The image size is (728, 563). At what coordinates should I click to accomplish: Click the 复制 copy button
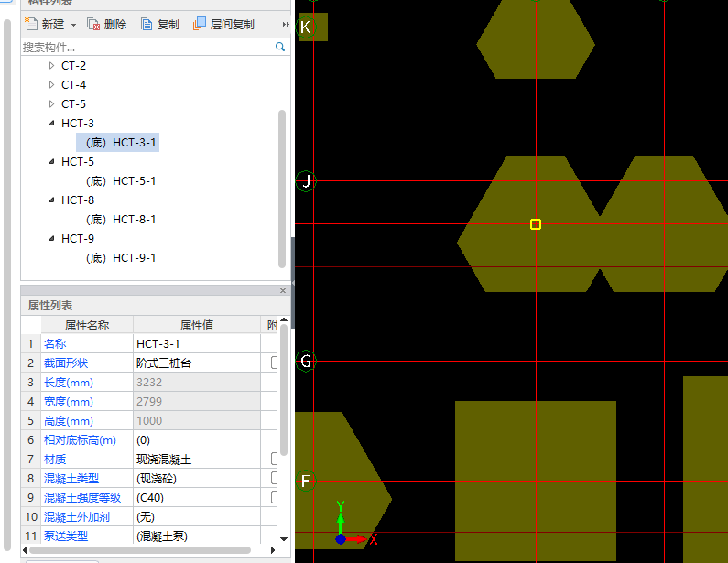[160, 24]
